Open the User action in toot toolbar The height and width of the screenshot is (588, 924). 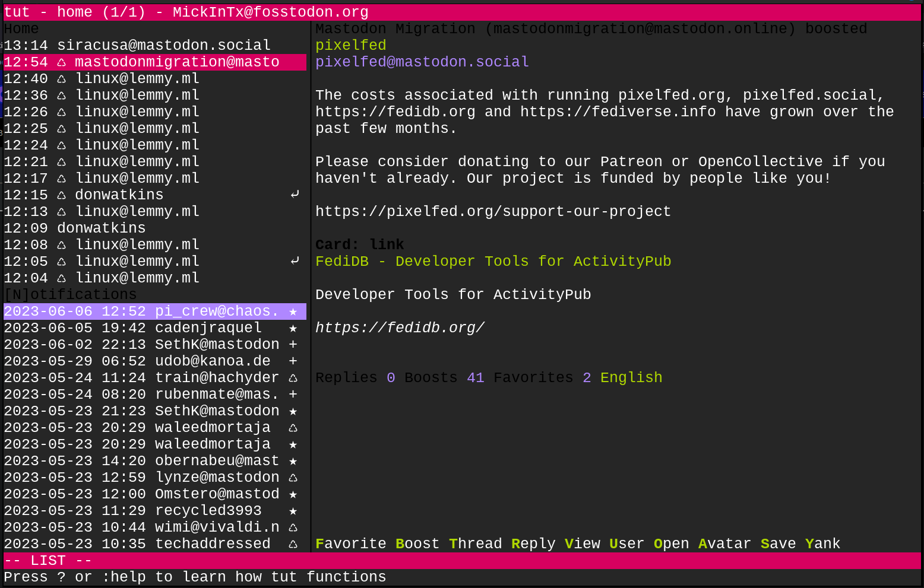point(627,544)
